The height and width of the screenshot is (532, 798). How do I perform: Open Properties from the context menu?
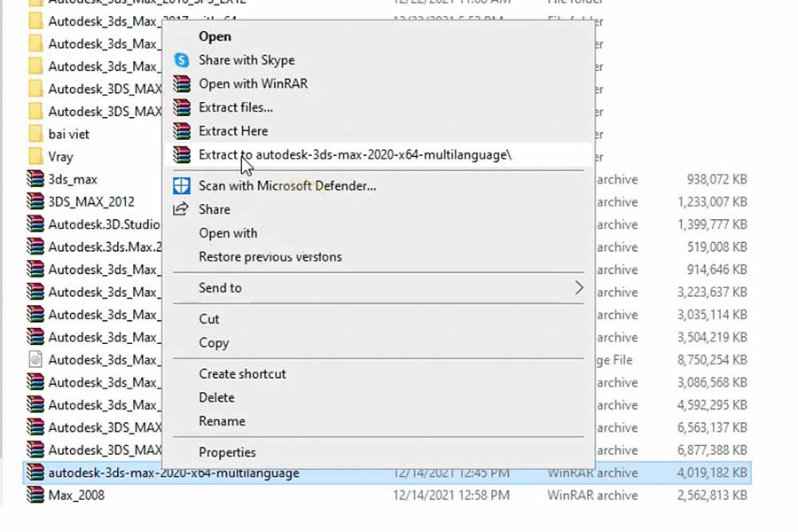coord(227,452)
